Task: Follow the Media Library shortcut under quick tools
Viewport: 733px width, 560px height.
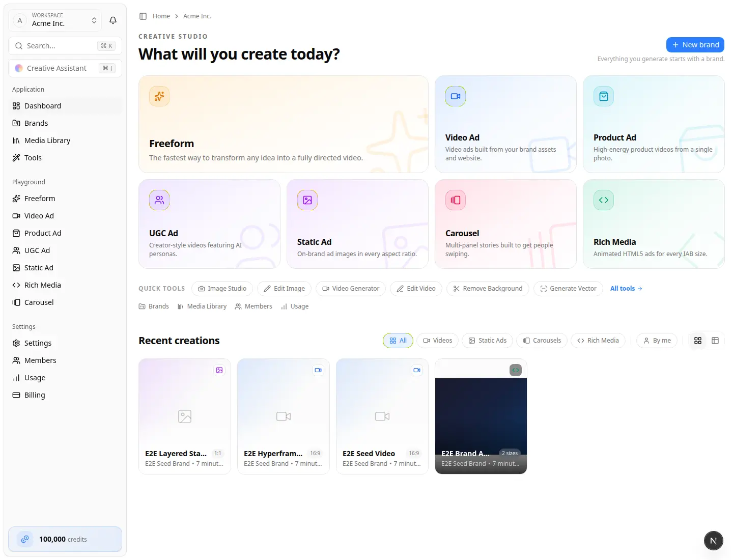Action: pos(202,306)
